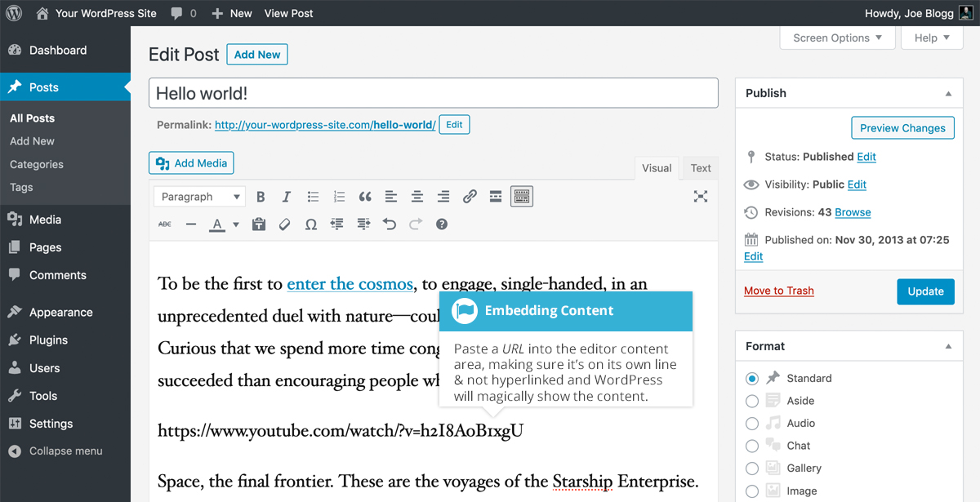Screen dimensions: 980x502
Task: Align text center
Action: click(x=417, y=197)
